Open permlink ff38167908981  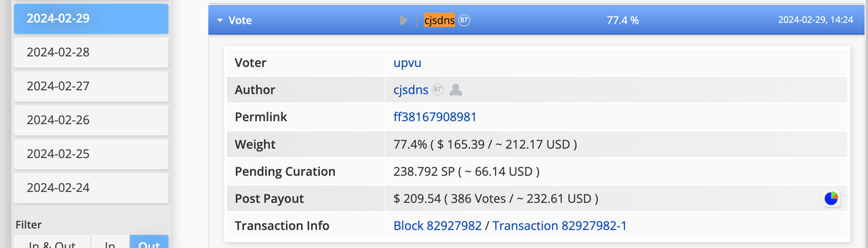[x=435, y=117]
